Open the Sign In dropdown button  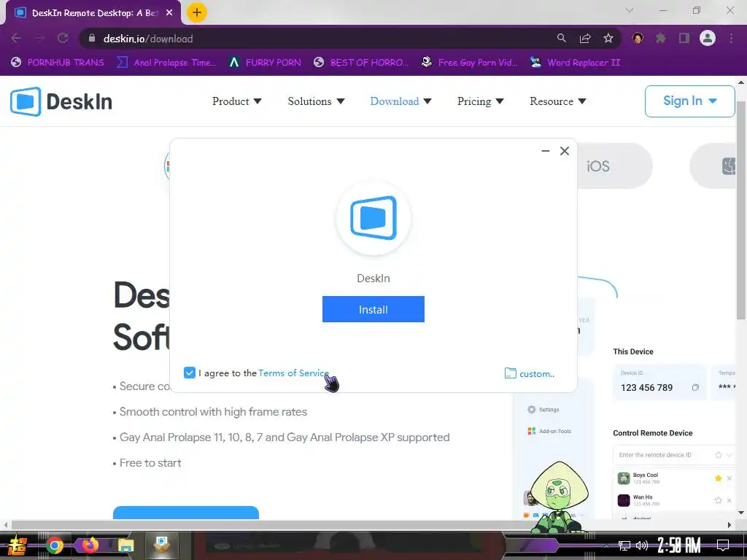pyautogui.click(x=689, y=101)
